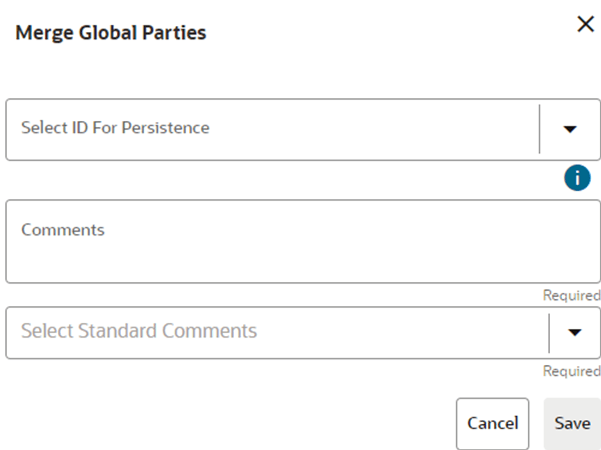This screenshot has width=601, height=450.
Task: Click the 'Select Standard Comments' placeholder text
Action: (x=139, y=331)
